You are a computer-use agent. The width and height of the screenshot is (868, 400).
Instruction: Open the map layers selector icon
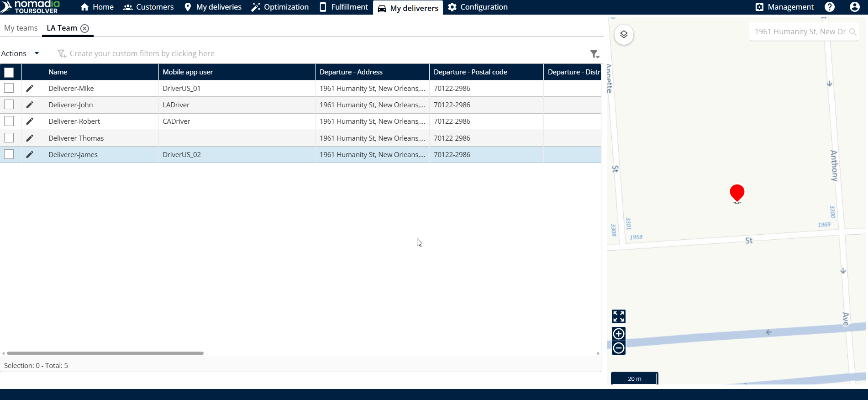coord(624,35)
